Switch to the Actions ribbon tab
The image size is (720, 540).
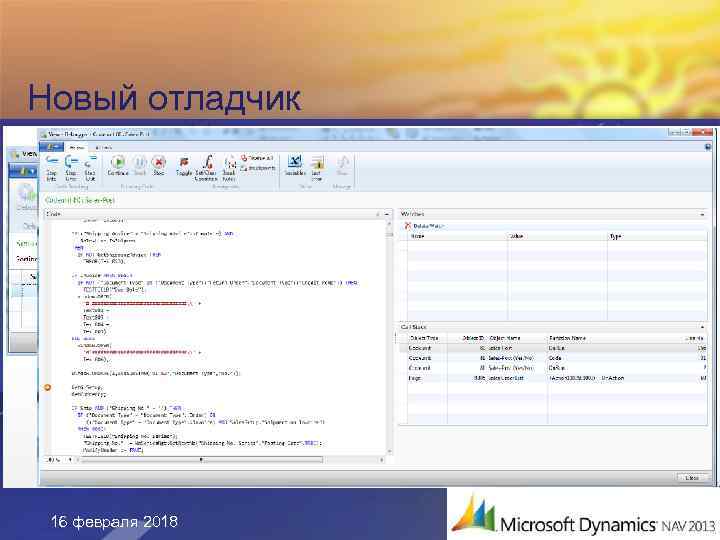point(103,147)
